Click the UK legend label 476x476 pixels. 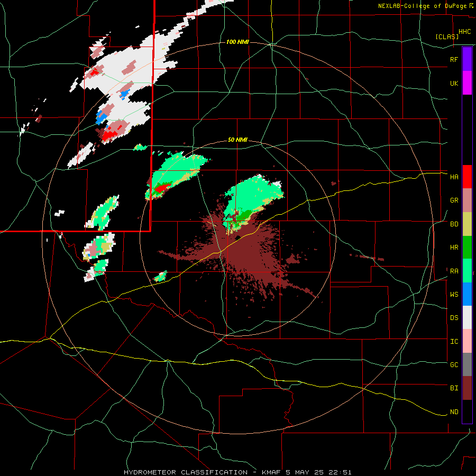click(454, 83)
